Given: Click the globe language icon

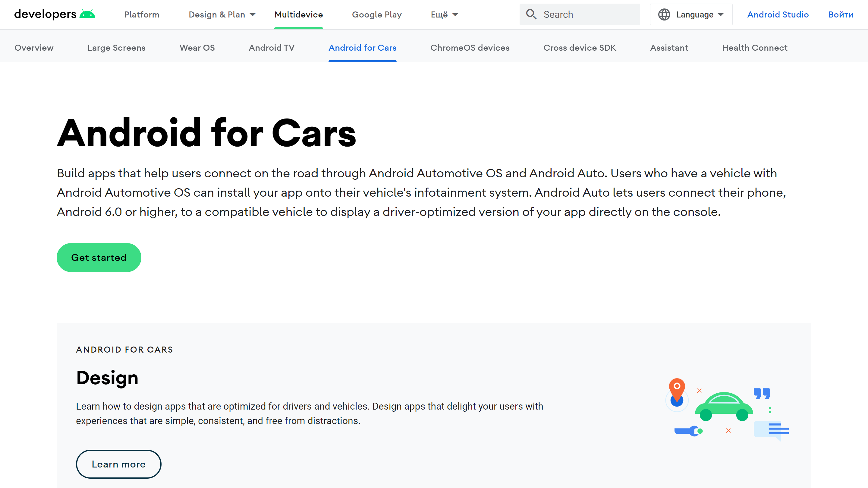Looking at the screenshot, I should pyautogui.click(x=664, y=14).
